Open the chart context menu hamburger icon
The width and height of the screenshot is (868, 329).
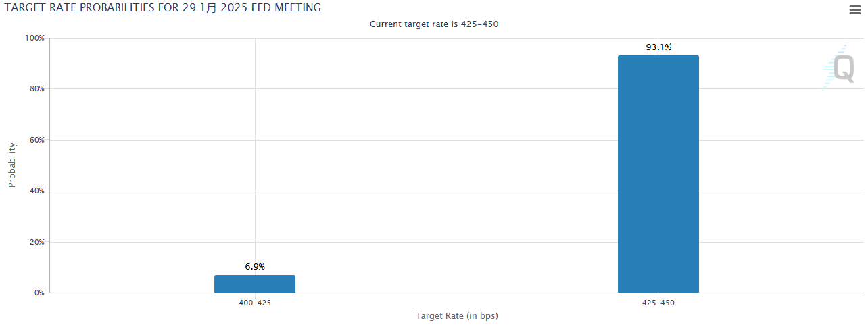[x=854, y=9]
